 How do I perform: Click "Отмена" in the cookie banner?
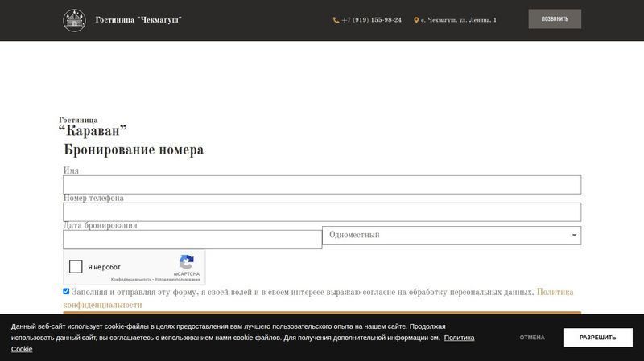[532, 338]
